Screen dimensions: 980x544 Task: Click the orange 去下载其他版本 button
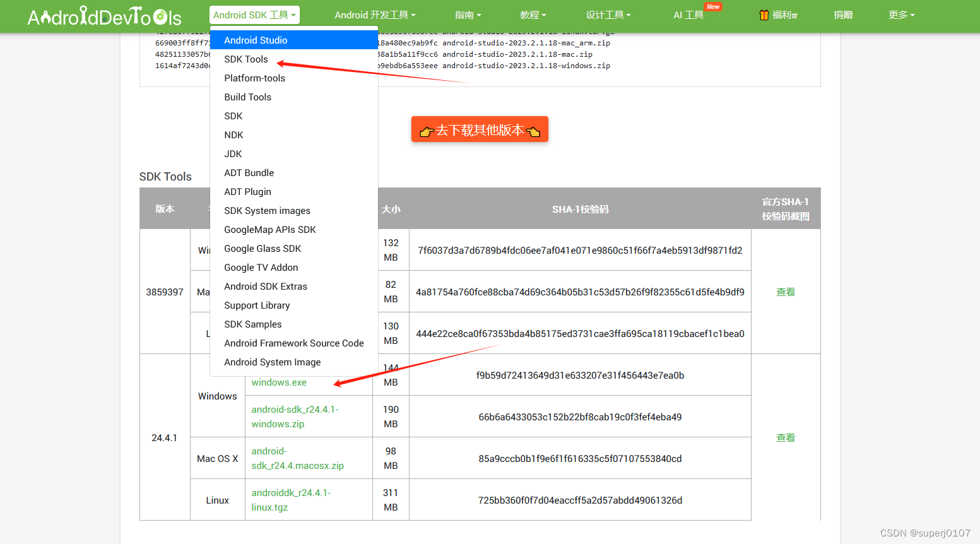pyautogui.click(x=480, y=129)
